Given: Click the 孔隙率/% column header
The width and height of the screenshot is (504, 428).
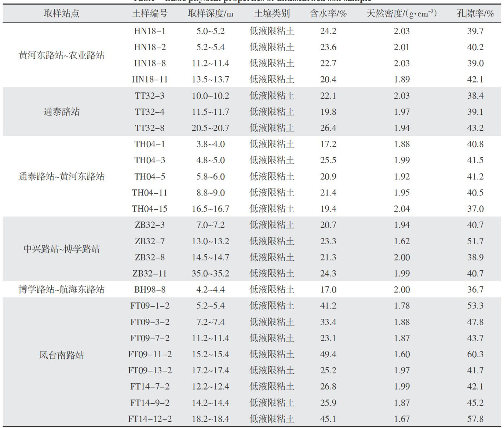Looking at the screenshot, I should 475,14.
